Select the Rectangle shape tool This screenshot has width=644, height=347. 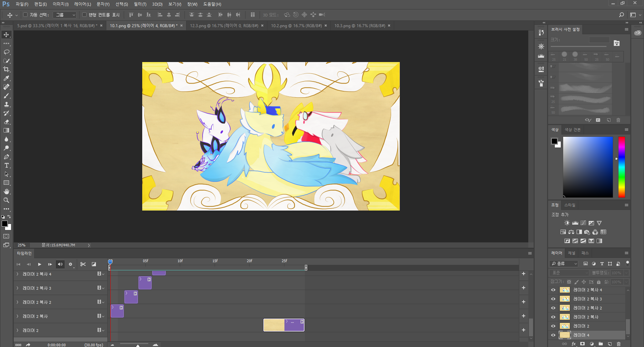pos(6,183)
